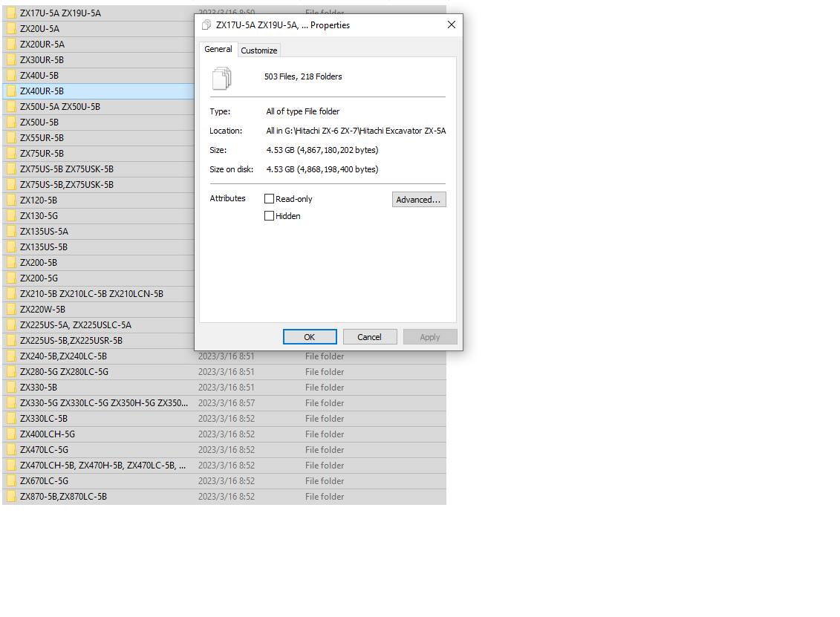Click Cancel in the Properties dialog

(370, 337)
